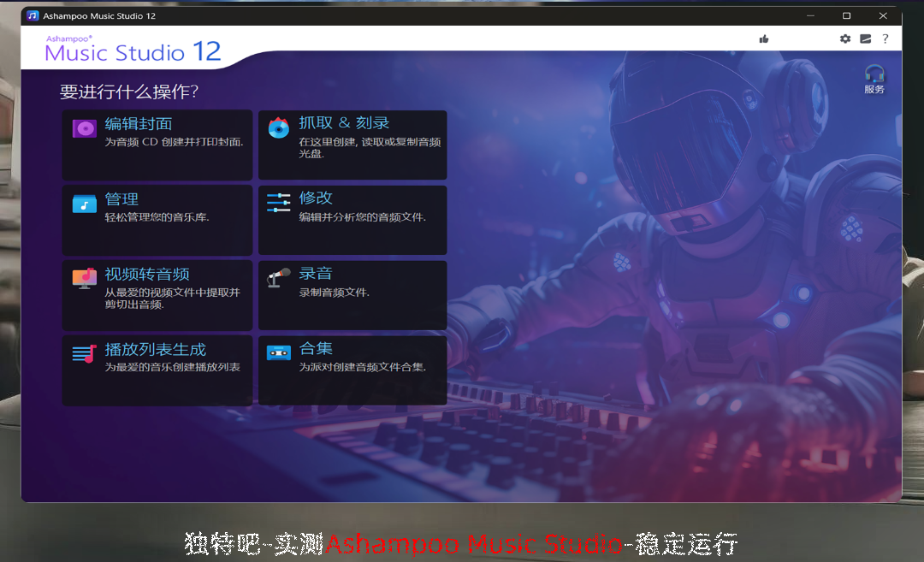
Task: Click the 合集 tile description text
Action: point(362,368)
